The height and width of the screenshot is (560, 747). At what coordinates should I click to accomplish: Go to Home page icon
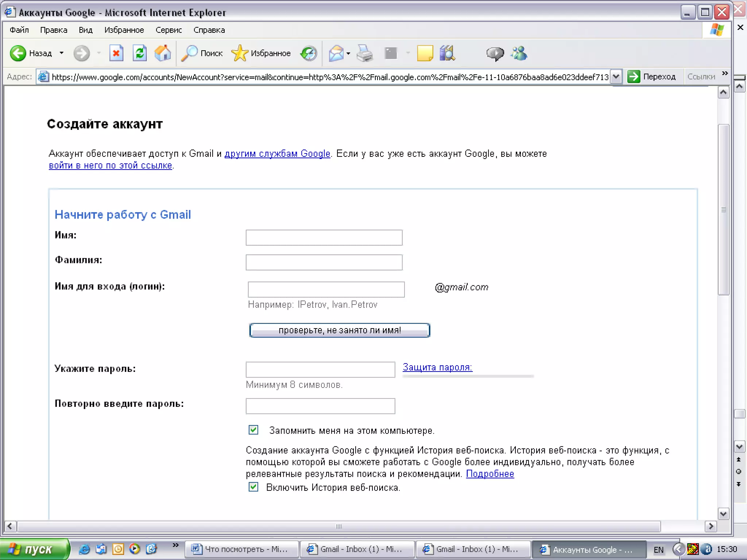pos(163,54)
